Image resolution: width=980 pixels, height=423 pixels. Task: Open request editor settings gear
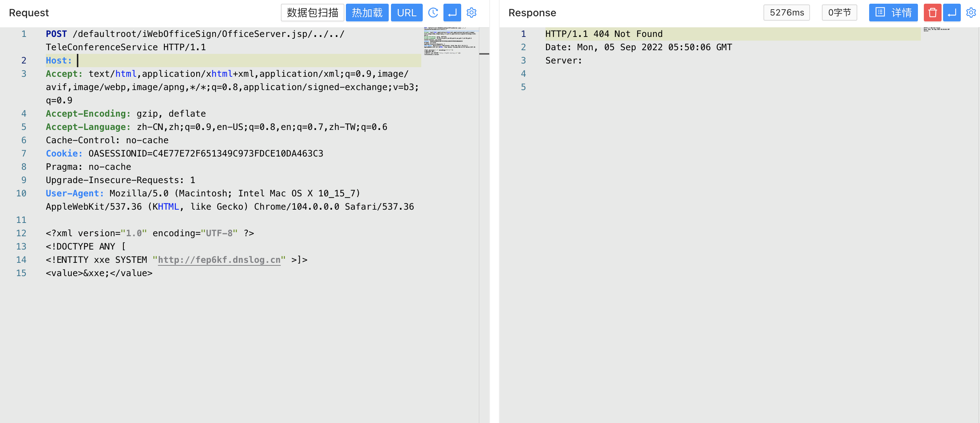[472, 13]
